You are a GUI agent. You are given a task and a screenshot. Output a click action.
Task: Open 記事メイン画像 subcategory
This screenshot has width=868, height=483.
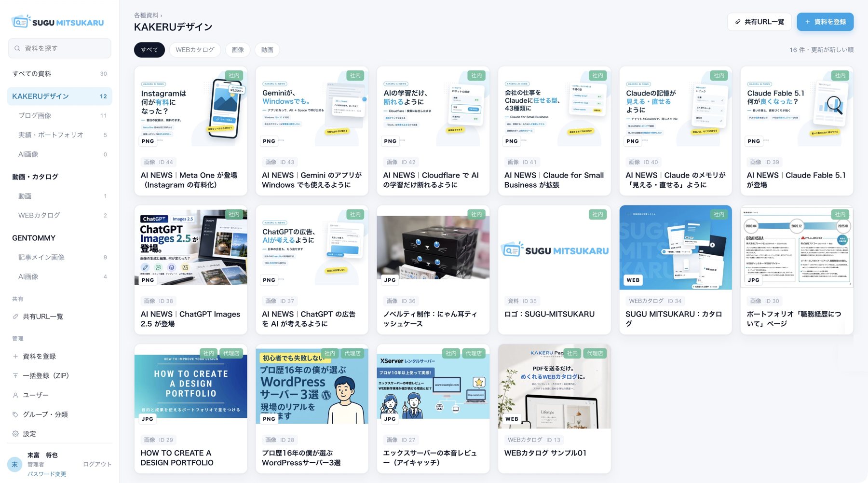[60, 257]
